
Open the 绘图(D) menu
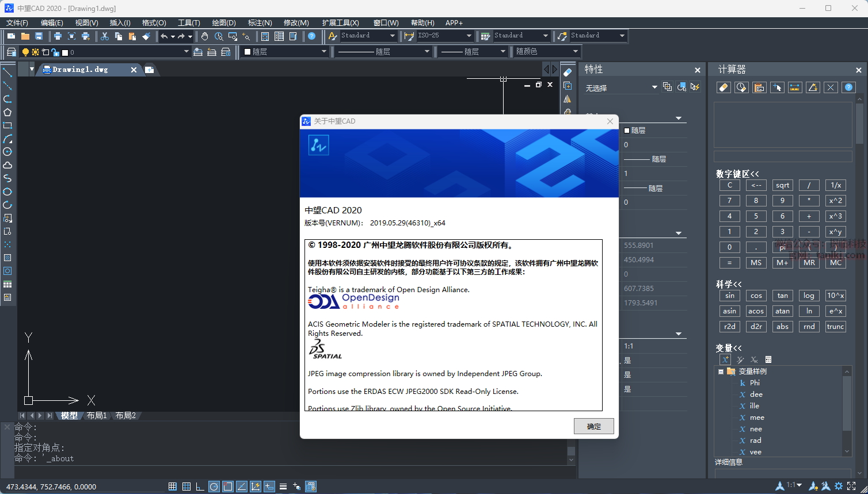click(224, 23)
